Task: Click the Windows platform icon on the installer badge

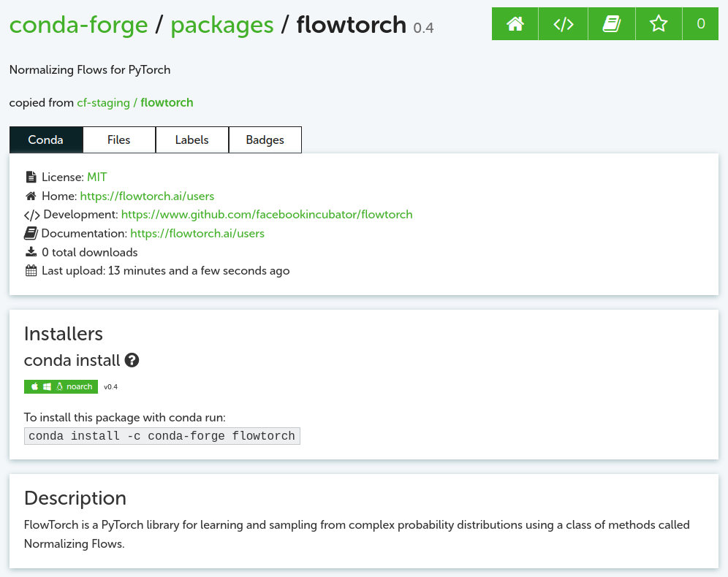Action: pos(46,386)
